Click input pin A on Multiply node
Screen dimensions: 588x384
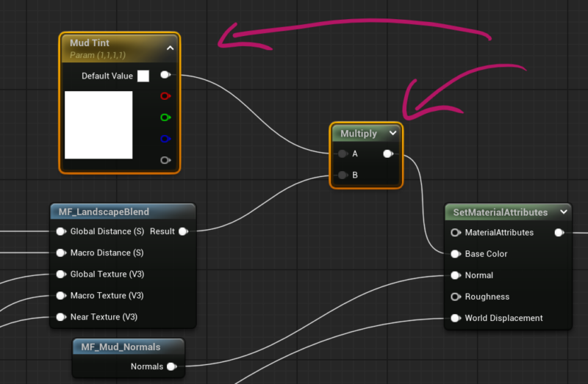pos(343,153)
